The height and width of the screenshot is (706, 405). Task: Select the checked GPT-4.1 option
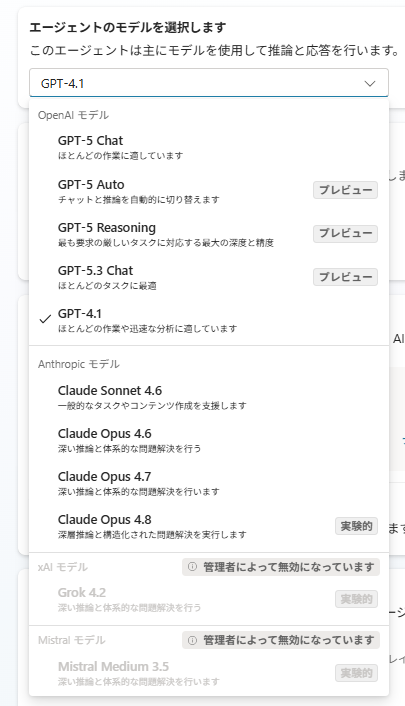209,320
